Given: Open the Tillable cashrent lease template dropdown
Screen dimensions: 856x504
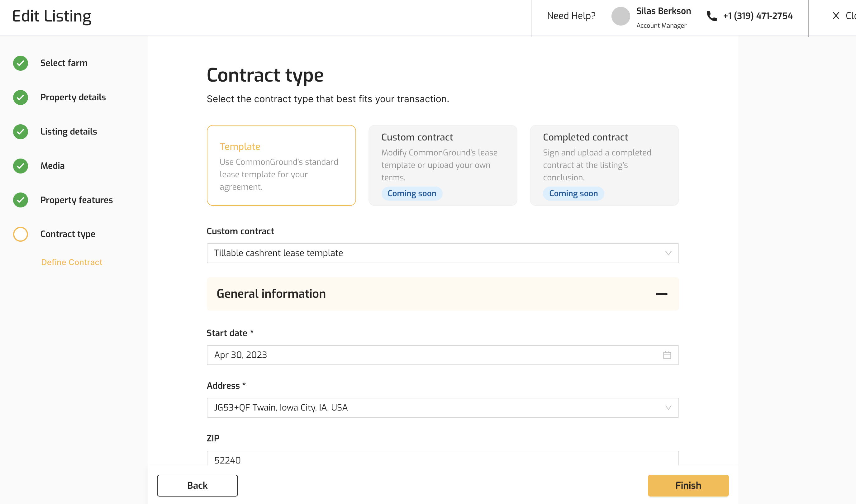Looking at the screenshot, I should (x=443, y=253).
